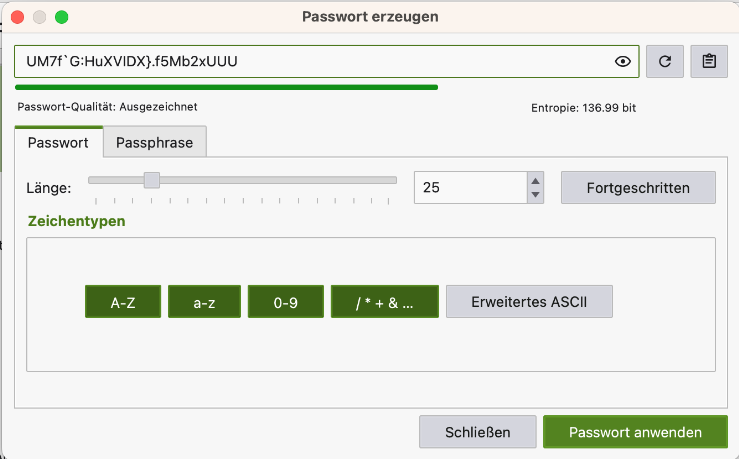Toggle password visibility eye icon

[623, 62]
